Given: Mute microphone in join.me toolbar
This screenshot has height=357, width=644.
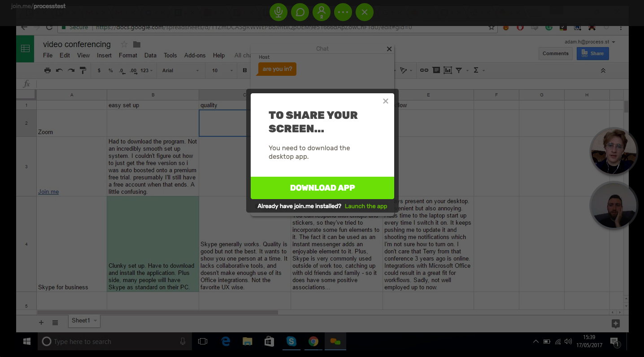Looking at the screenshot, I should (x=278, y=12).
